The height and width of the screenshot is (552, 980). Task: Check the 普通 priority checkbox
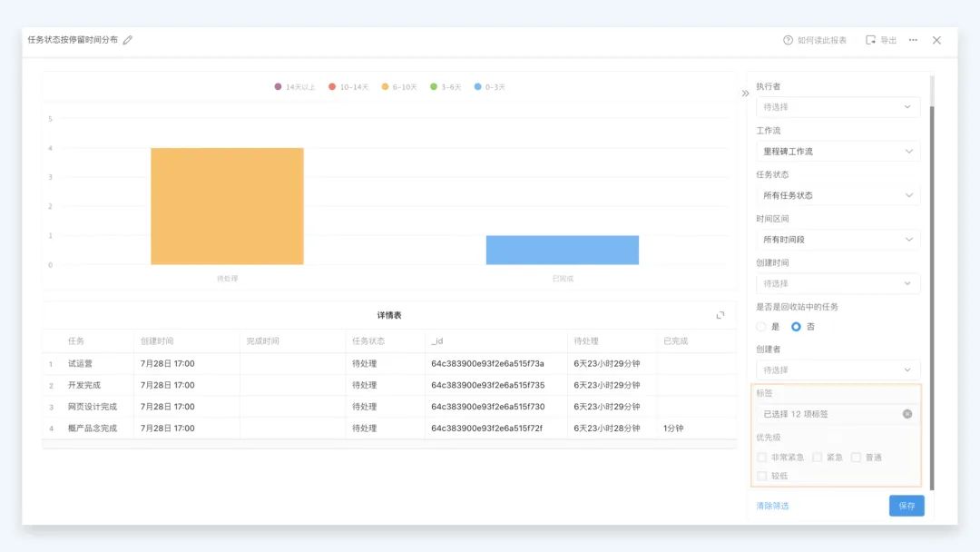point(856,458)
